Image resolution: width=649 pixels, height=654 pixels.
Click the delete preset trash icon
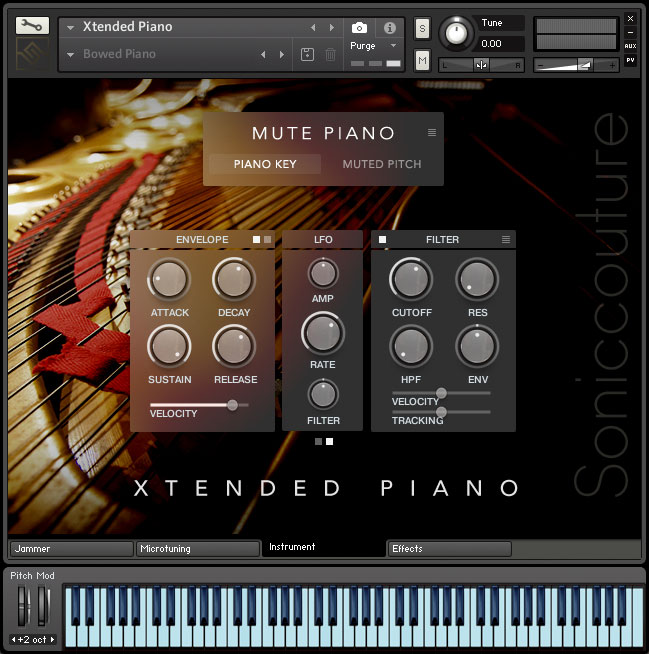tap(330, 55)
